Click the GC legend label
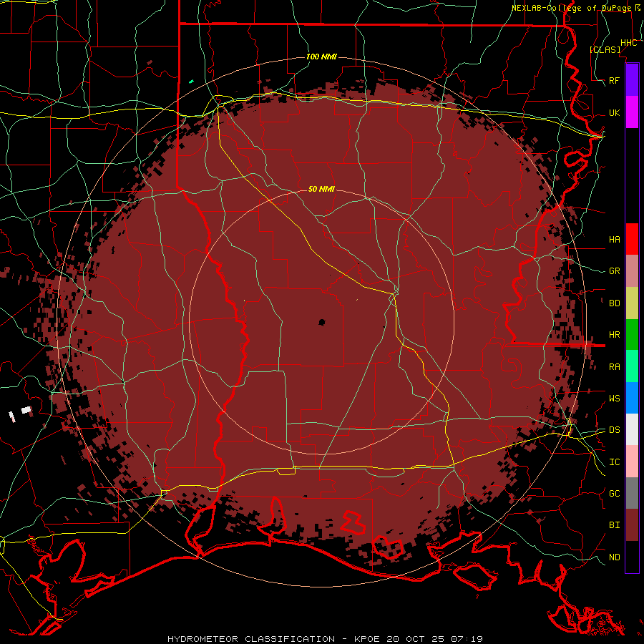Screen dimensions: 644x644 pyautogui.click(x=615, y=493)
